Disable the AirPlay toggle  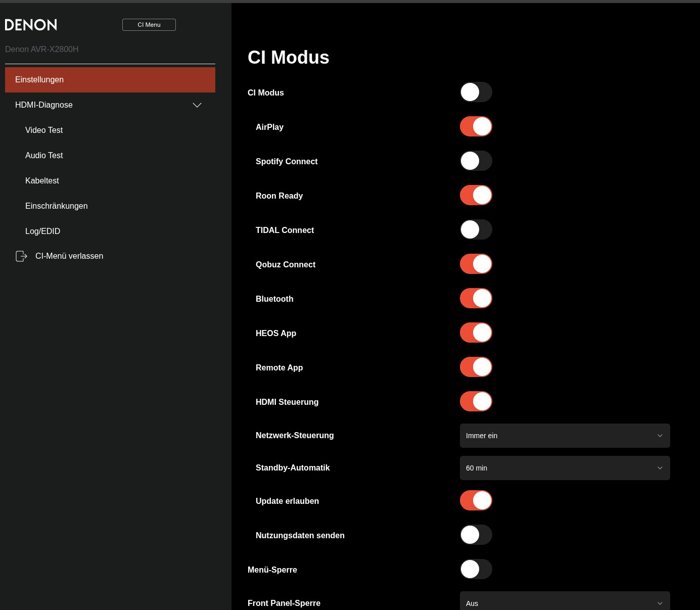pyautogui.click(x=476, y=126)
